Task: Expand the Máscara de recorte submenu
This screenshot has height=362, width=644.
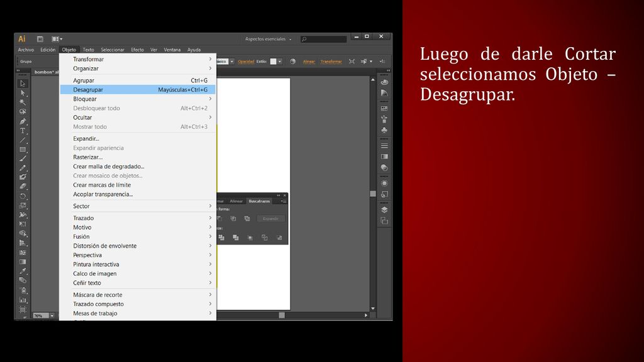Action: coord(138,295)
